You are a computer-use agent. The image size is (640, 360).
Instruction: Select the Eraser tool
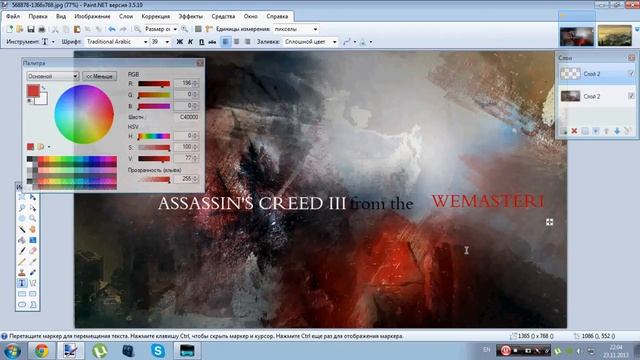click(33, 251)
